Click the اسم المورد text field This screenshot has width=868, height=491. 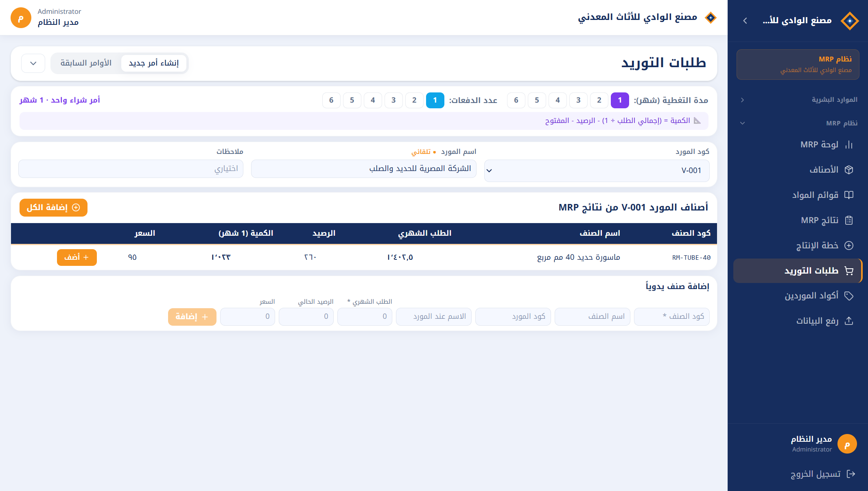[364, 169]
